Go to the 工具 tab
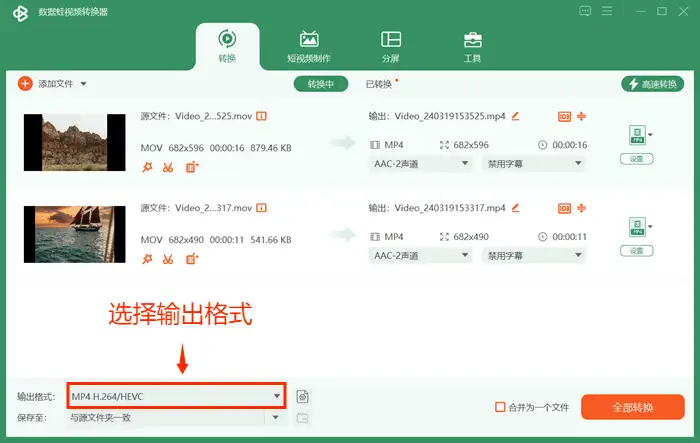The width and height of the screenshot is (700, 443). click(472, 46)
